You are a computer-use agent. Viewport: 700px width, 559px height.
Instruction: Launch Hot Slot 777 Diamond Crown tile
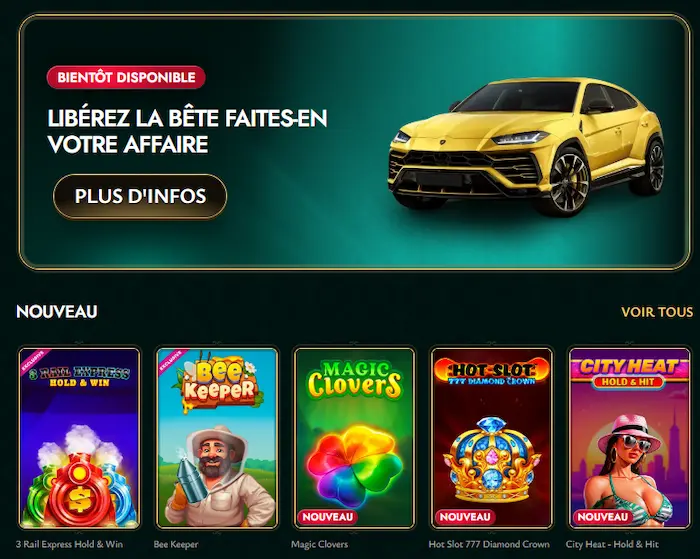[x=492, y=438]
